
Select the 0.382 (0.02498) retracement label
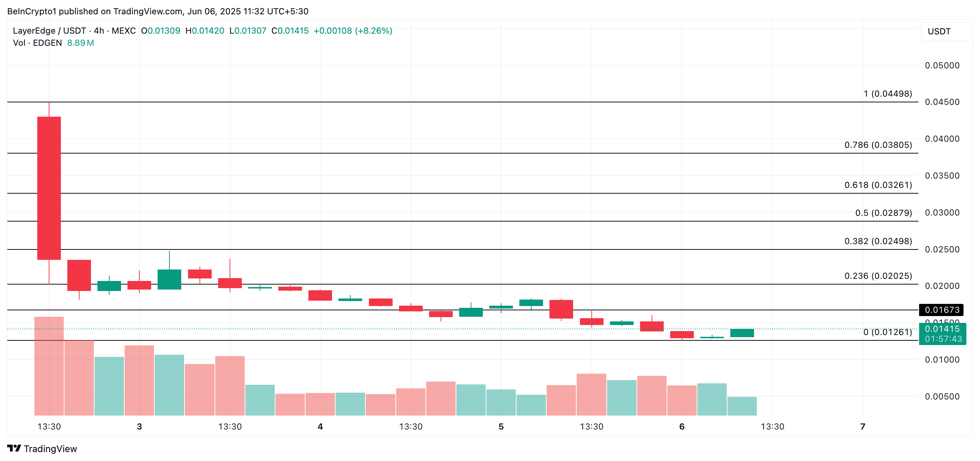[x=878, y=241]
